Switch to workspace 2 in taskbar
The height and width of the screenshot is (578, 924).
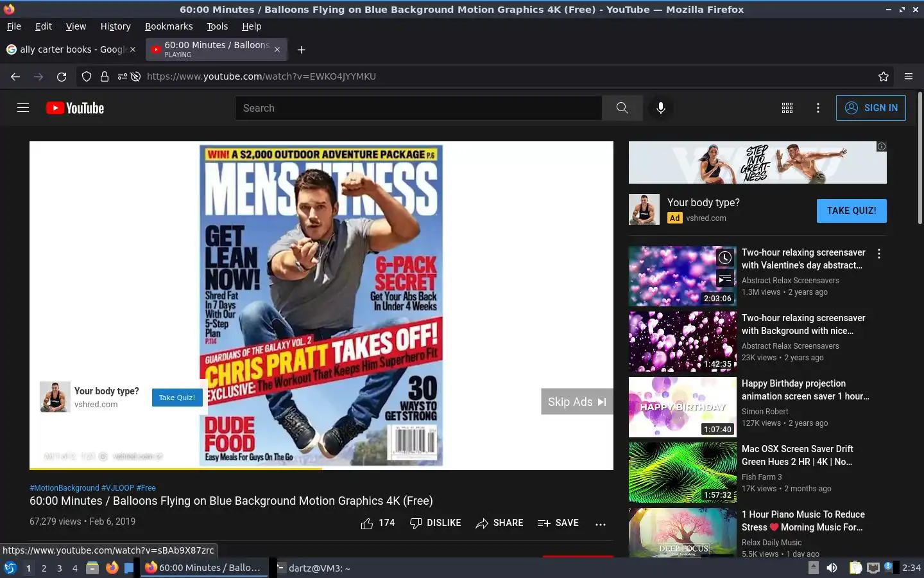(x=44, y=568)
